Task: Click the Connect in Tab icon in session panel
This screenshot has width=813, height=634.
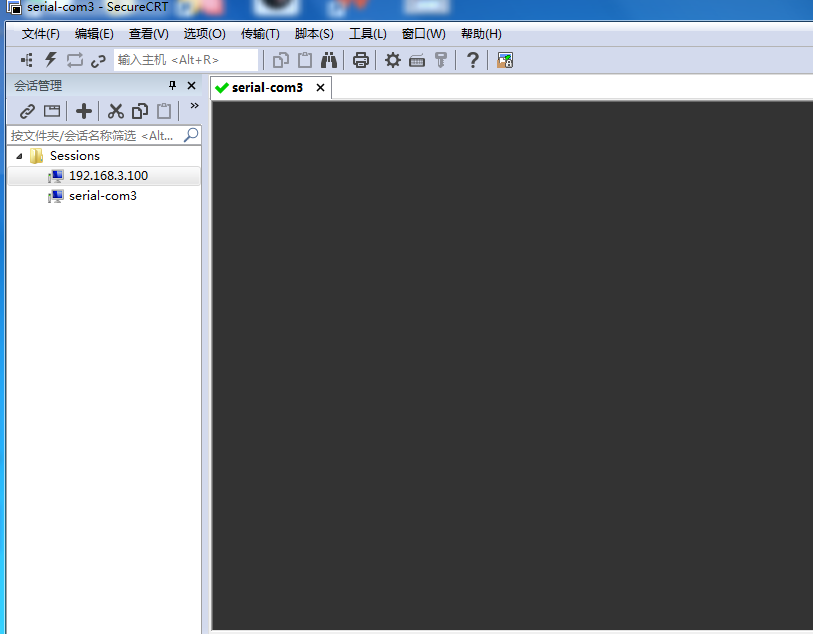Action: click(52, 111)
